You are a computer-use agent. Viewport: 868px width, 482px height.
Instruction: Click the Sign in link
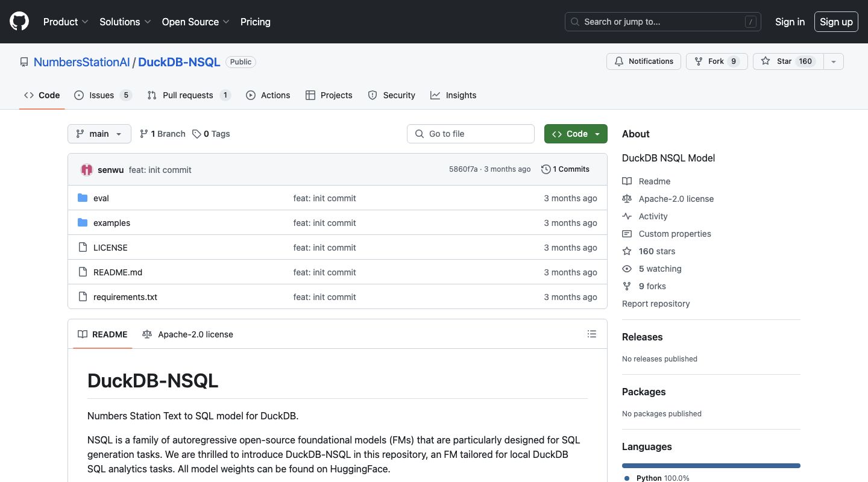click(790, 22)
